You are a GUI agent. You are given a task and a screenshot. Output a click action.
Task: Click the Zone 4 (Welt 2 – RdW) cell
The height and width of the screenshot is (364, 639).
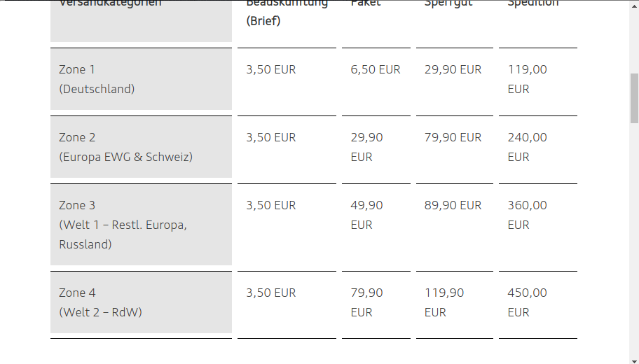pyautogui.click(x=100, y=302)
